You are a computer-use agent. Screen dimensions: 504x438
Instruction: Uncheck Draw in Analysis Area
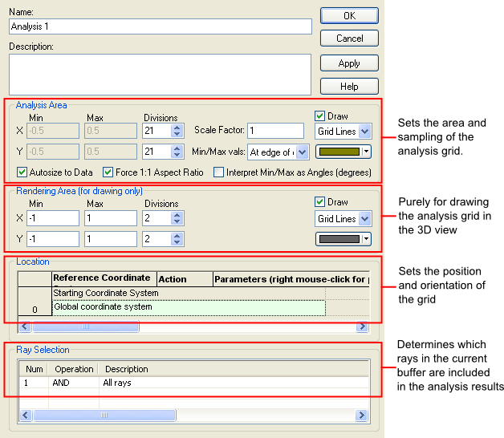[320, 116]
